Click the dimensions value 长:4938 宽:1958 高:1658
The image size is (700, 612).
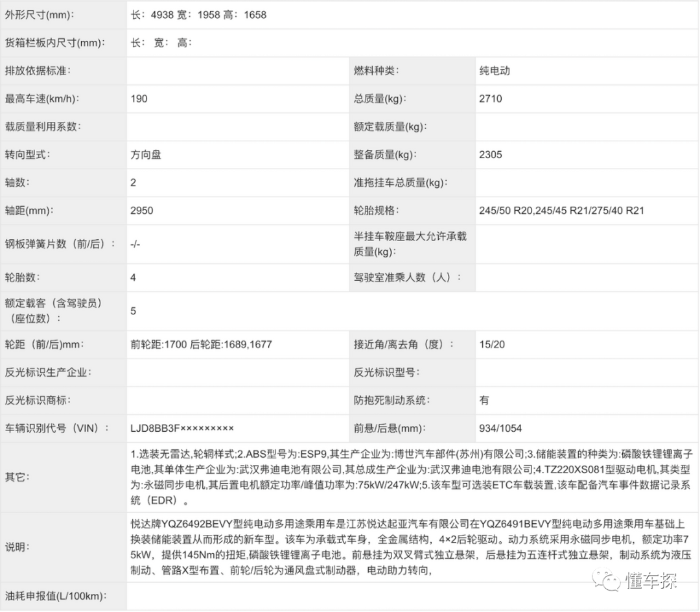198,15
